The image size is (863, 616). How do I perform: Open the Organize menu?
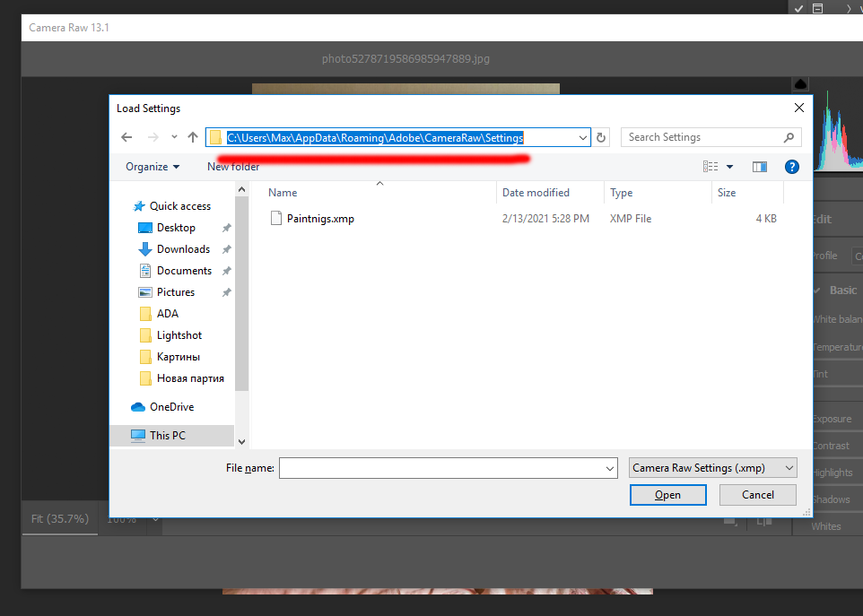point(153,167)
